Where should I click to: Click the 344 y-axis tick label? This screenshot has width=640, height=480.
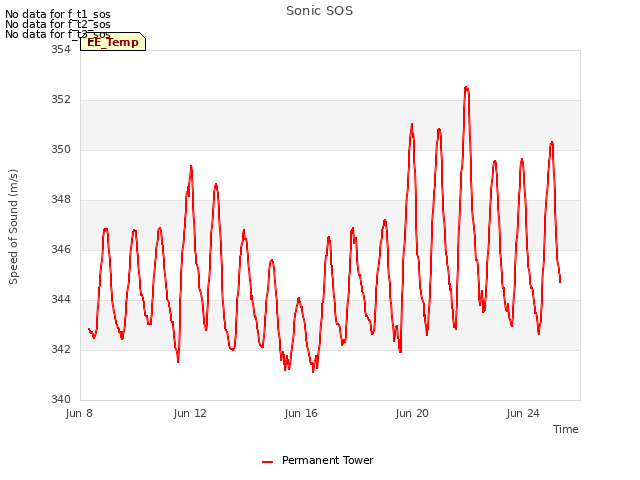point(61,300)
